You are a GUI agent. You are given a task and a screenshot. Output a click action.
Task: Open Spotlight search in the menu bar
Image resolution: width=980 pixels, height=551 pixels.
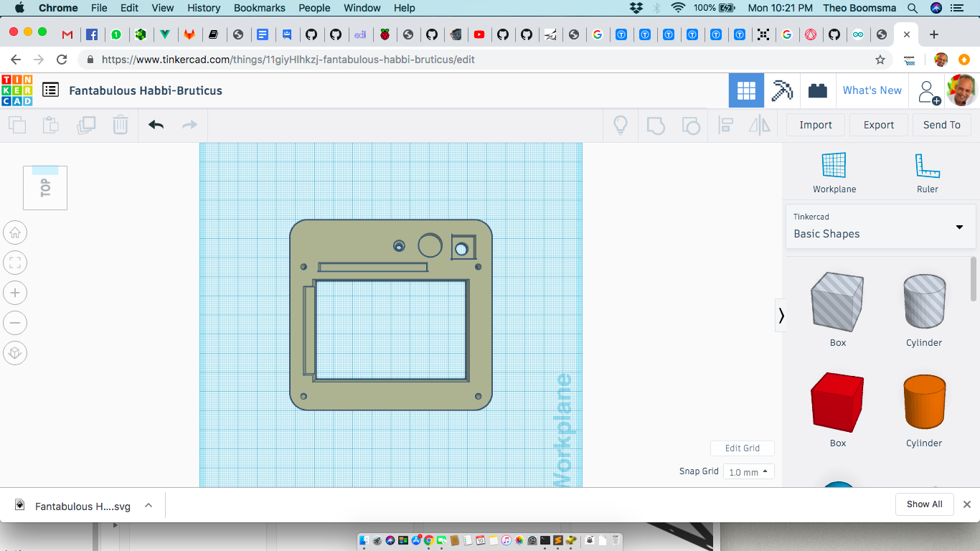[913, 8]
